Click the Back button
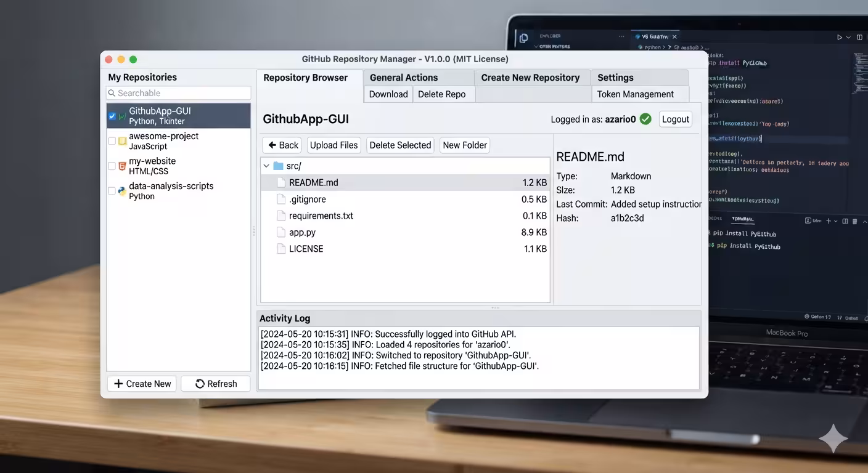 tap(282, 145)
